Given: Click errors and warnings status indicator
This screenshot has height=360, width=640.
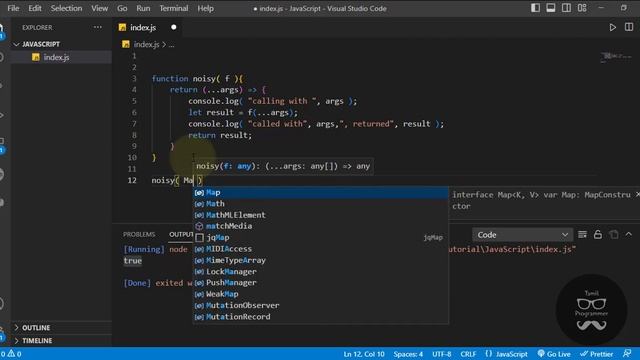Looking at the screenshot, I should coord(11,354).
